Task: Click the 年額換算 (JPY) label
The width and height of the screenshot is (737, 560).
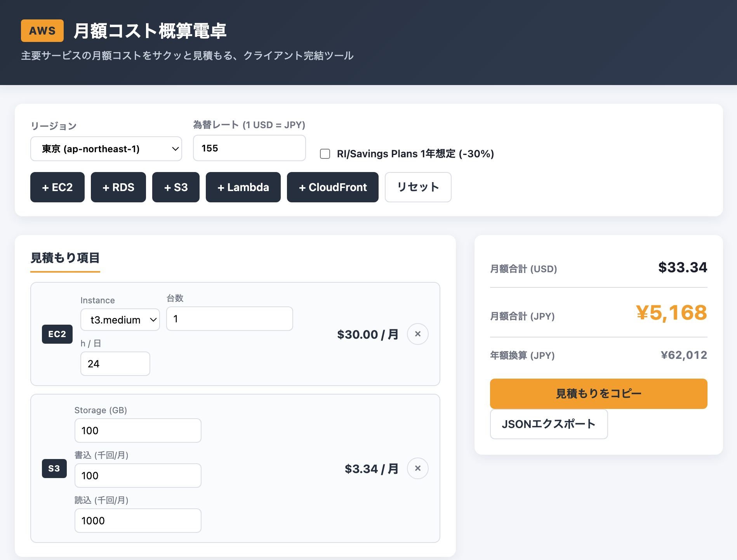Action: (x=522, y=355)
